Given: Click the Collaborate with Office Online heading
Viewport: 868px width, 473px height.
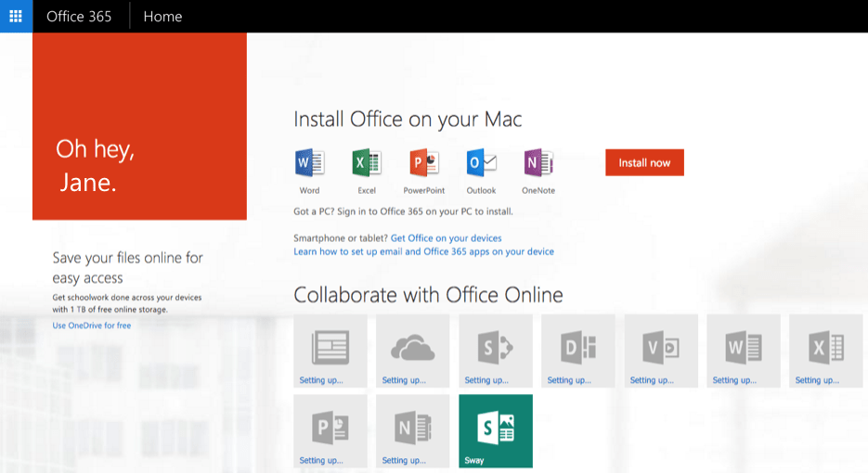Looking at the screenshot, I should [x=428, y=295].
